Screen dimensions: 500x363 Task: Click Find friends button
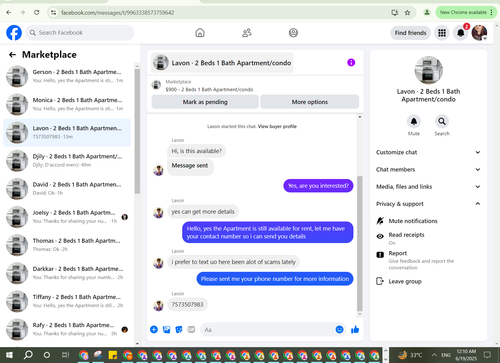pos(410,33)
